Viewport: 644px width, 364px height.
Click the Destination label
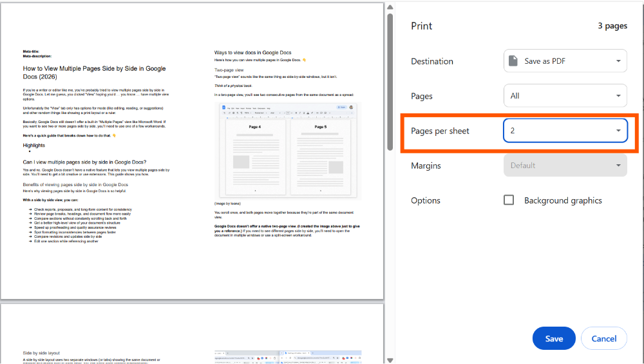pyautogui.click(x=432, y=61)
